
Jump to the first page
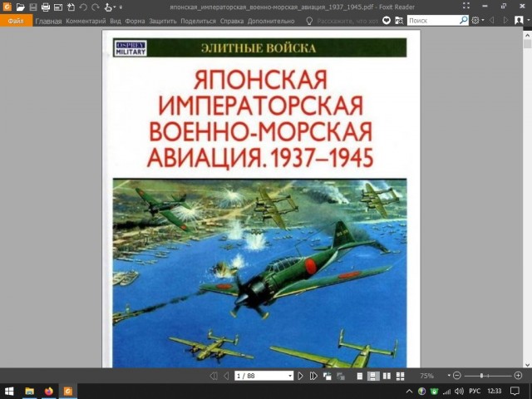coord(213,376)
